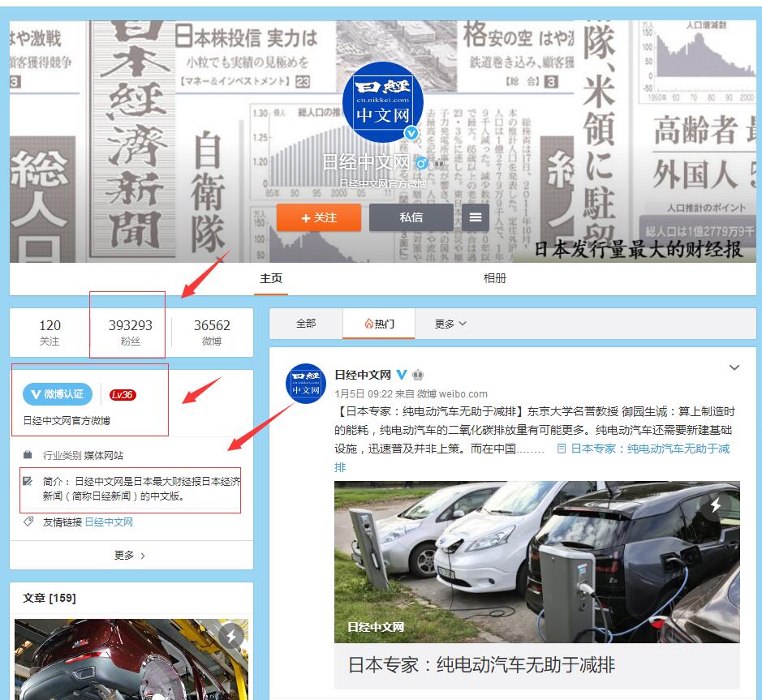The height and width of the screenshot is (700, 762).
Task: Click the post author's avatar
Action: coord(306,384)
